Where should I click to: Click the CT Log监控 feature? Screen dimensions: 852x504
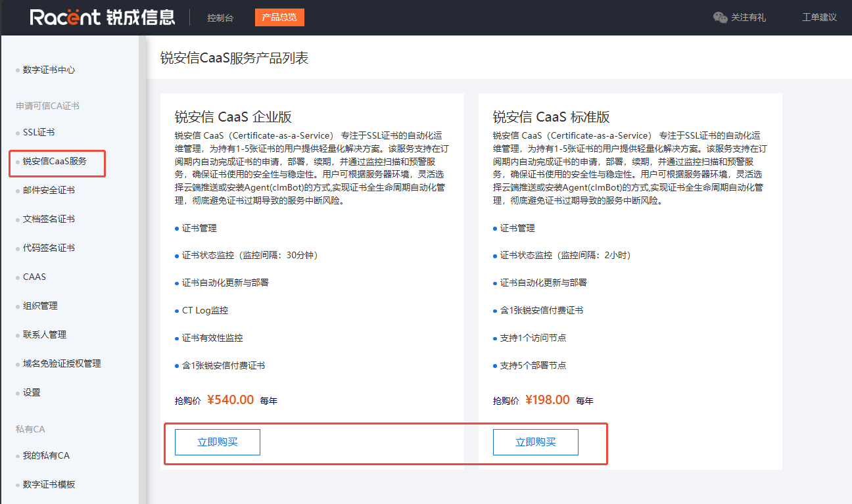click(x=205, y=311)
